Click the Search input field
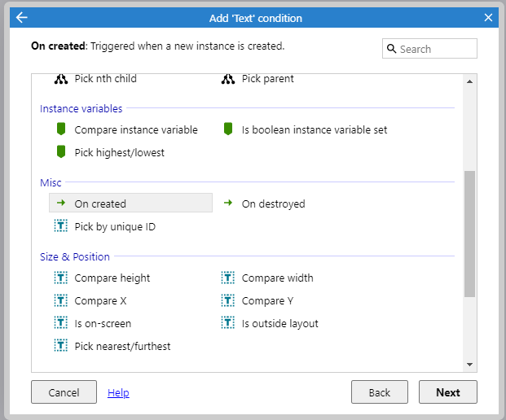The width and height of the screenshot is (506, 420). (436, 49)
